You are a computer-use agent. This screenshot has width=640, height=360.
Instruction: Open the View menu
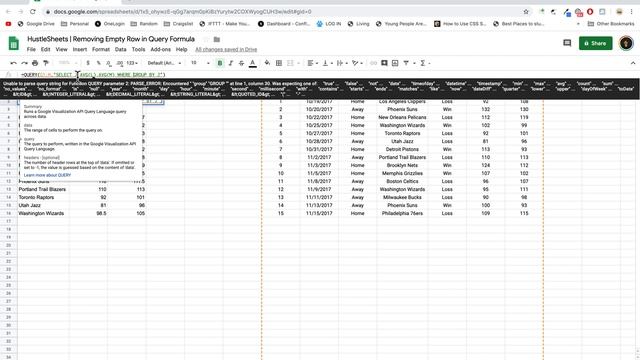point(61,49)
